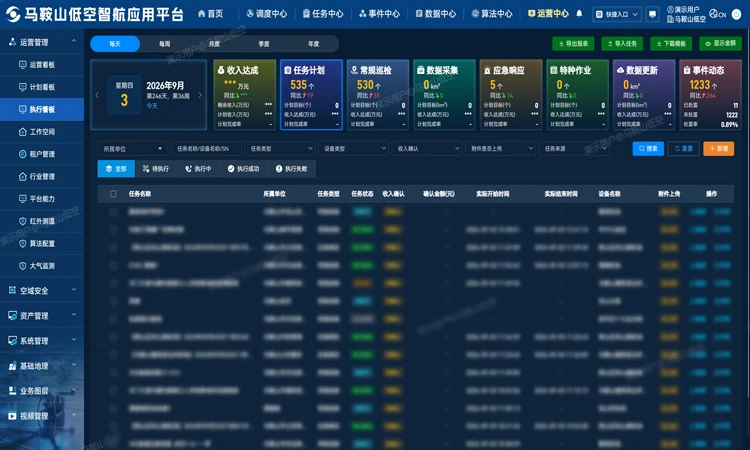The height and width of the screenshot is (450, 750).
Task: Open 算法中心 in the top navigation
Action: coord(492,14)
